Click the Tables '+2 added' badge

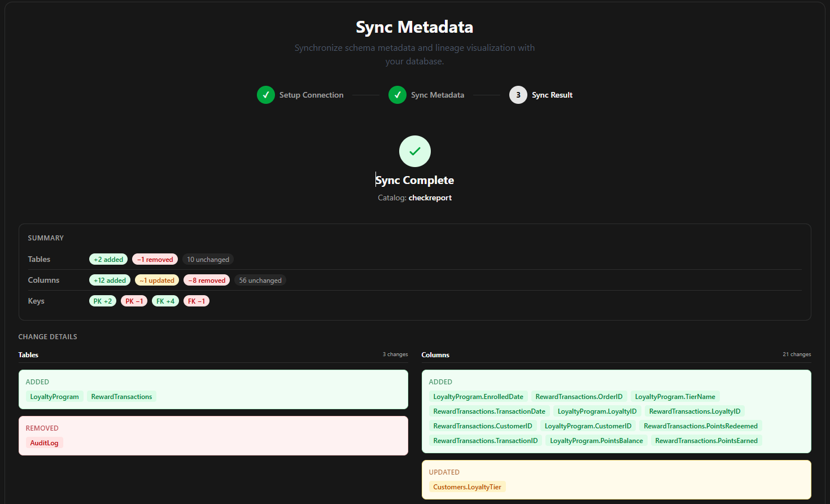108,259
